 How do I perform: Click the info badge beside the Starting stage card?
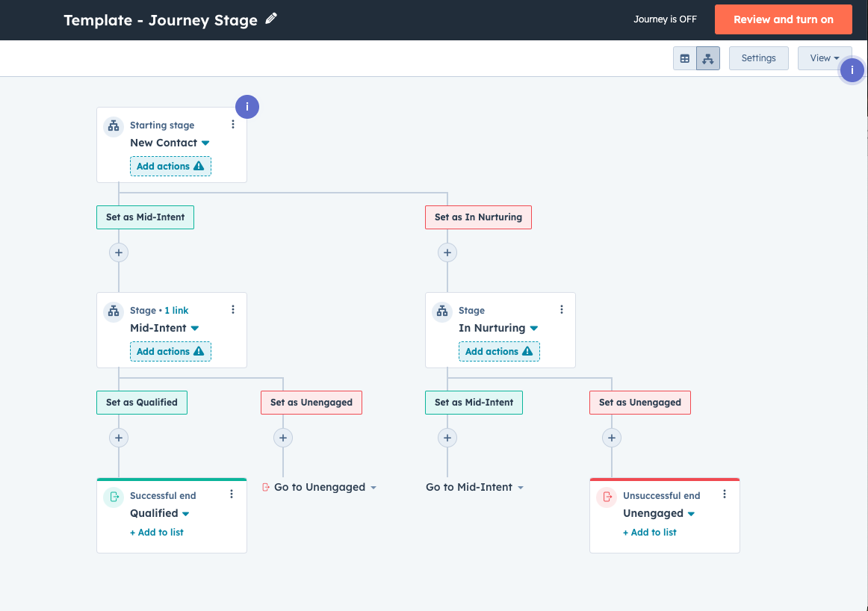[x=247, y=106]
